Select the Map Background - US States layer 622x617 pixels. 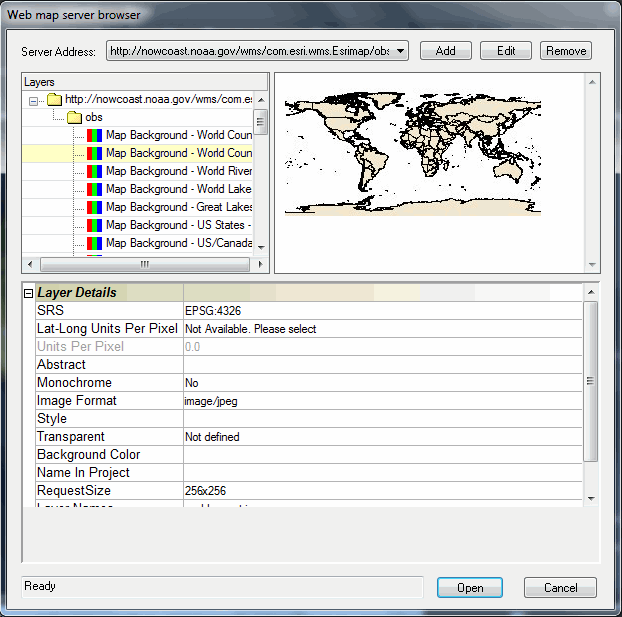[x=179, y=225]
